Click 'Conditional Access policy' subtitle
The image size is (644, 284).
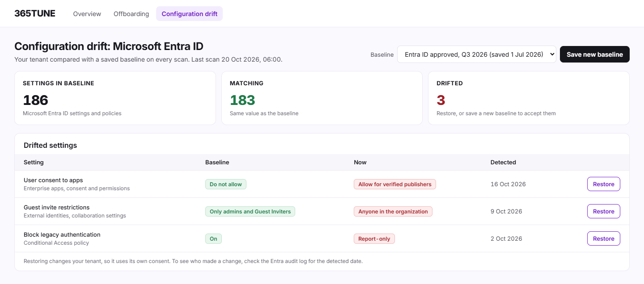click(56, 243)
